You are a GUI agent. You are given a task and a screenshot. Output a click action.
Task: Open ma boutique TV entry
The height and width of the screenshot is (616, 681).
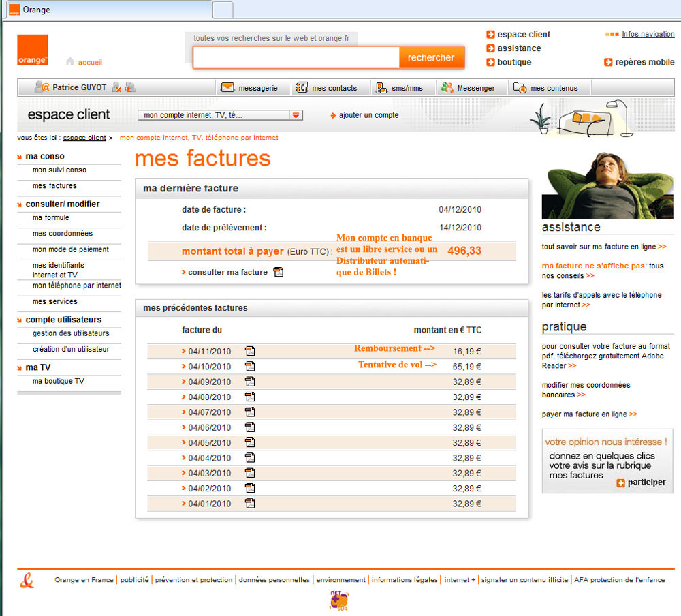[x=59, y=381]
